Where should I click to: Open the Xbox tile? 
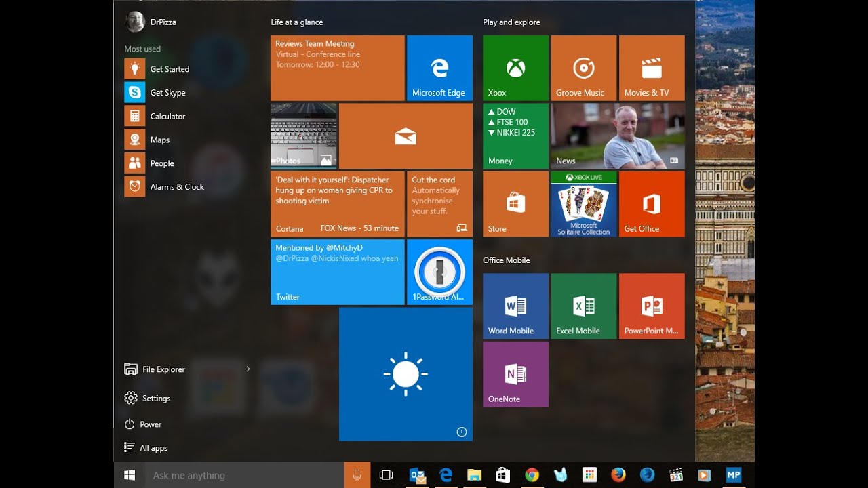(x=515, y=68)
